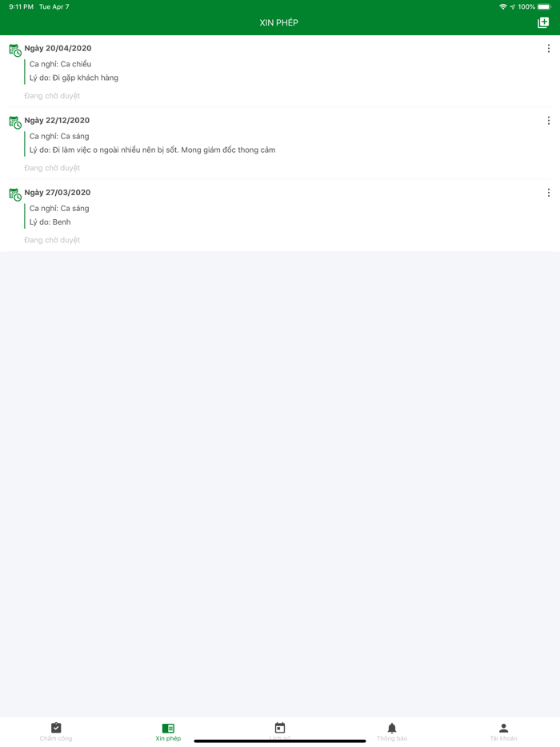Click the Lý do: Benh line
This screenshot has height=747, width=560.
50,222
